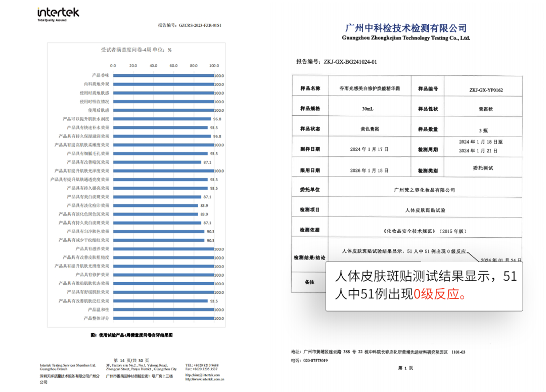Click the chart caption 使用试验产品4周满意度问卷自评结果图

click(136, 335)
